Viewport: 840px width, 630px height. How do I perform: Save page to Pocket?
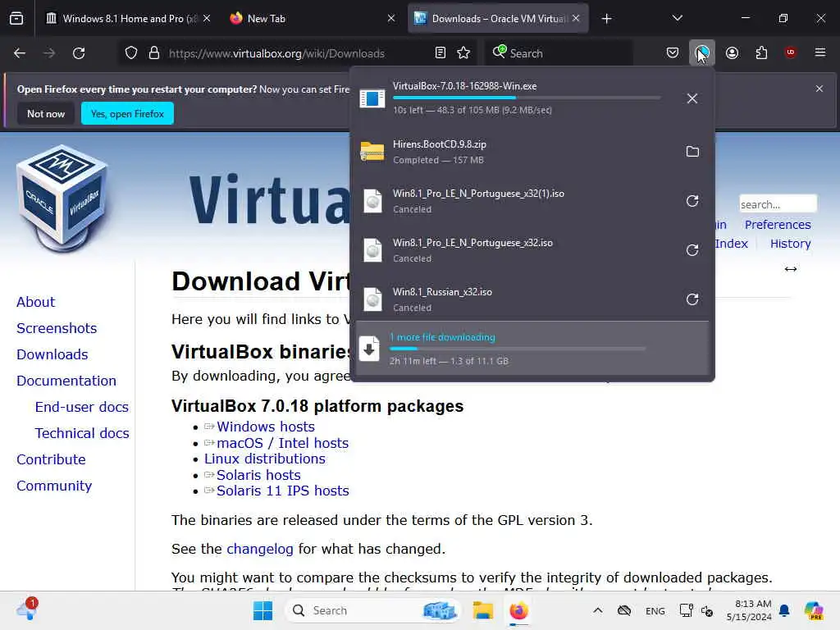coord(673,53)
